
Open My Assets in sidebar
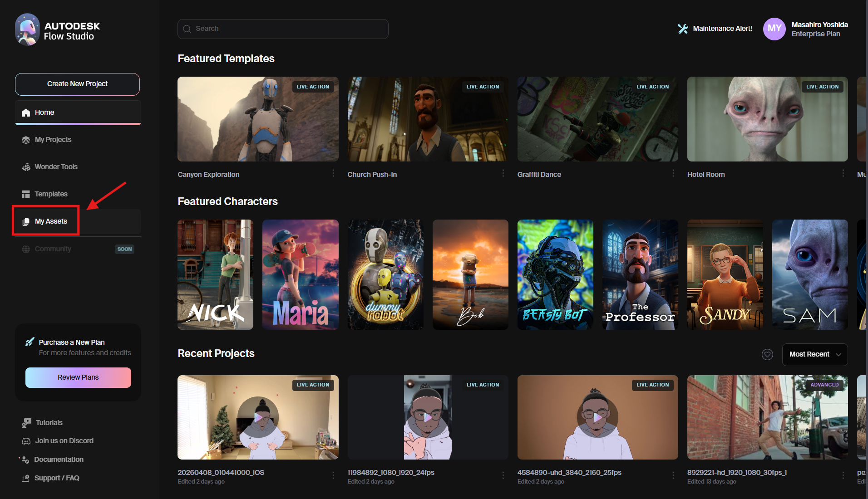pyautogui.click(x=51, y=221)
